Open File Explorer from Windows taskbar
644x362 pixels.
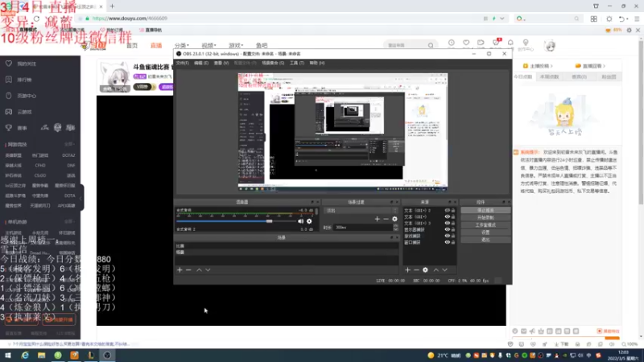coord(41,356)
